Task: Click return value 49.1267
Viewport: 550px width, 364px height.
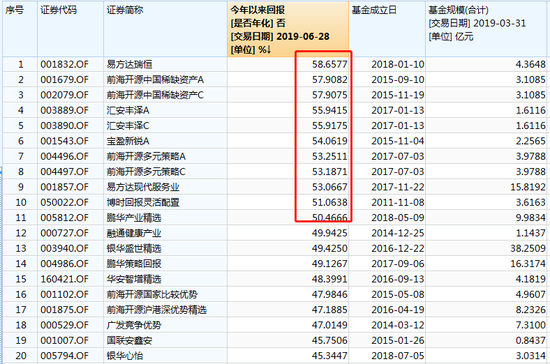Action: 330,264
